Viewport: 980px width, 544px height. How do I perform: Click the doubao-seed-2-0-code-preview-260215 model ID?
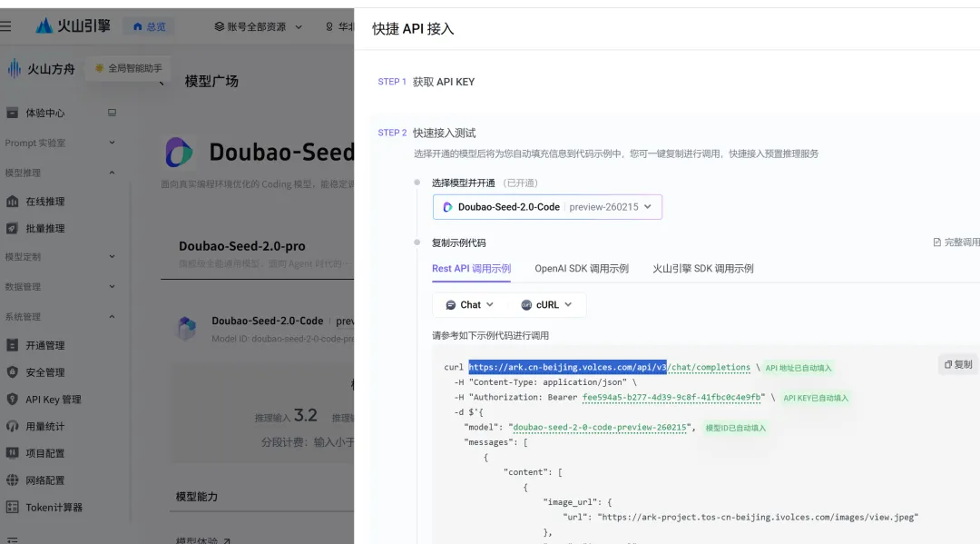[600, 428]
